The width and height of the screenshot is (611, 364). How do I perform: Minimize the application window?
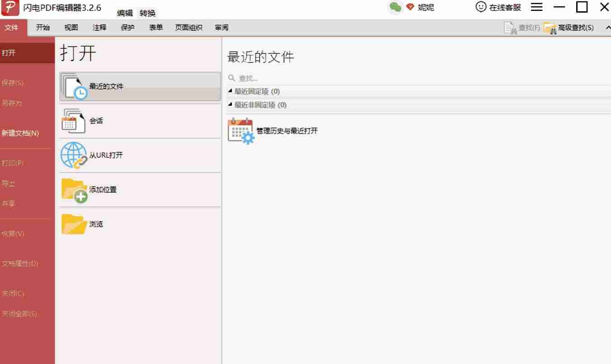coord(559,7)
